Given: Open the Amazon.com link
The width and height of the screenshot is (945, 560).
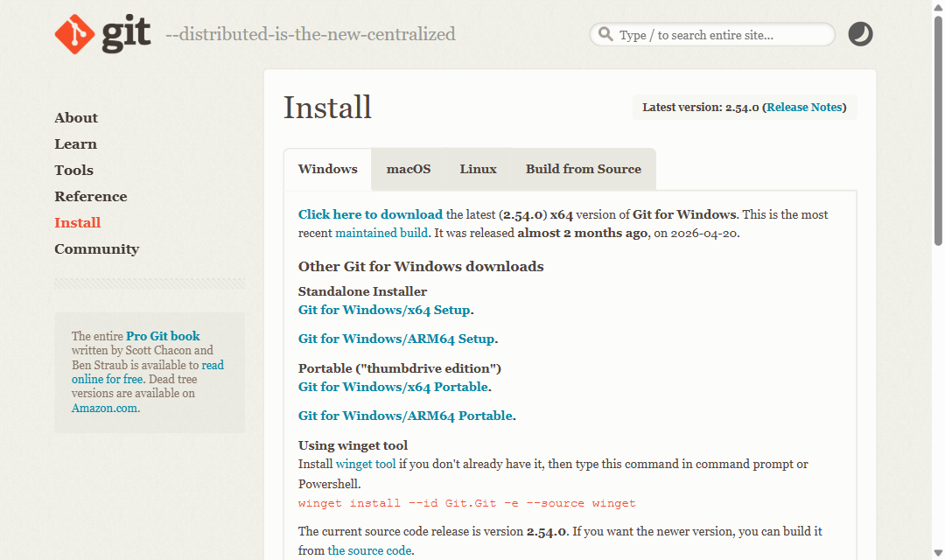Looking at the screenshot, I should (104, 408).
